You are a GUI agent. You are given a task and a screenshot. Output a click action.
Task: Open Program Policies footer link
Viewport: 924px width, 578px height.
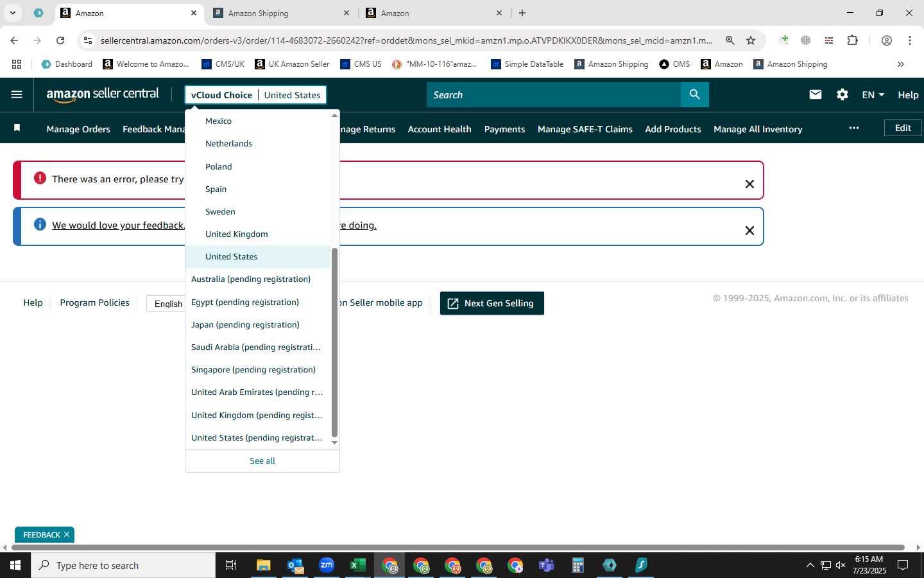[94, 302]
